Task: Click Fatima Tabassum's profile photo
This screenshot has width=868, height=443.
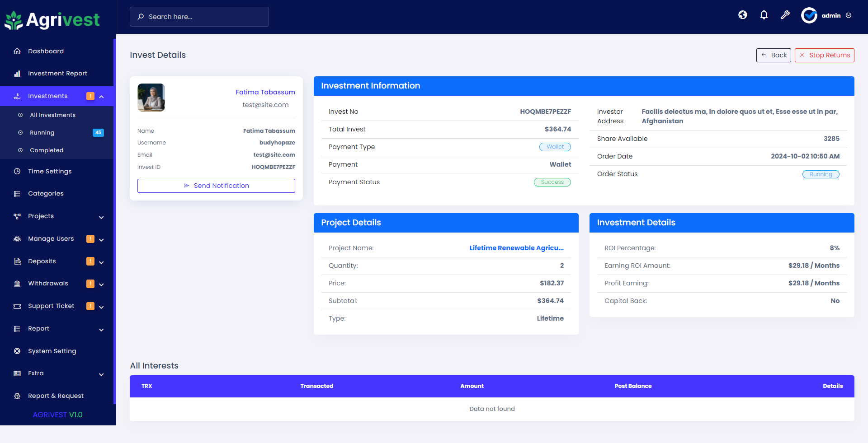Action: [x=151, y=98]
